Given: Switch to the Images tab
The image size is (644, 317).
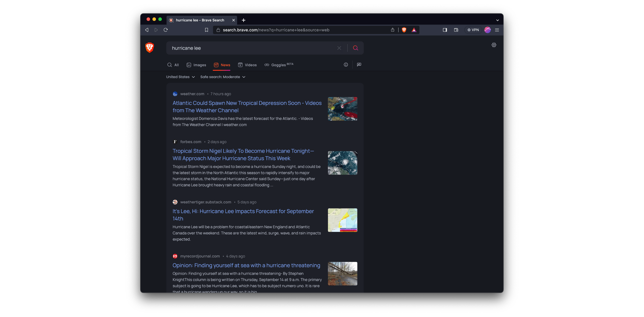Looking at the screenshot, I should click(x=196, y=65).
